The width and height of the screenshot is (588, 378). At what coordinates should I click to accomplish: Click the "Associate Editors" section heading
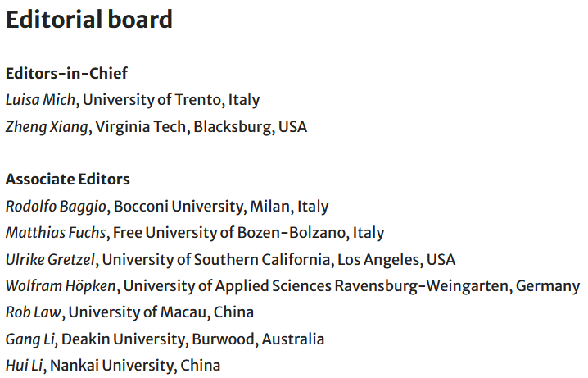[x=67, y=179]
